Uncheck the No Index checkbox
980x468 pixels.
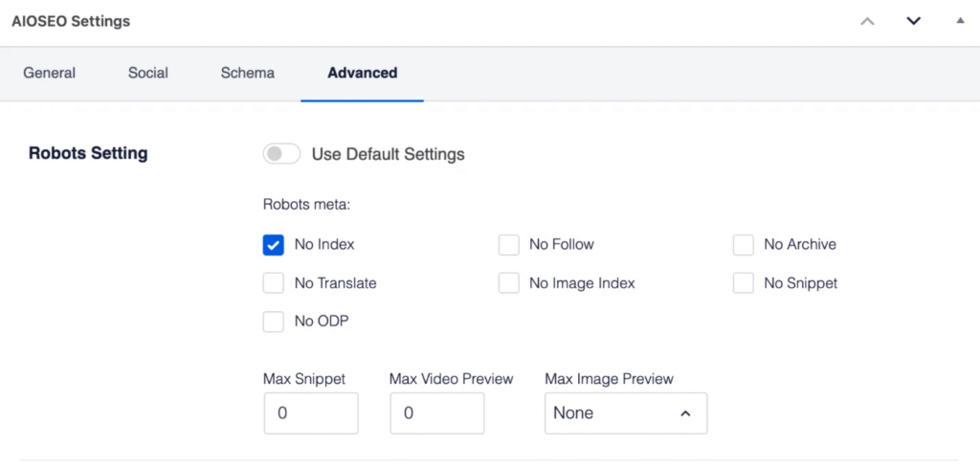274,245
